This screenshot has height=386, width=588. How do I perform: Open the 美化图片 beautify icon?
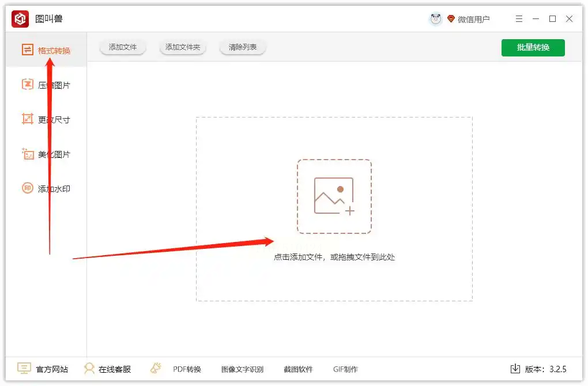[x=27, y=154]
